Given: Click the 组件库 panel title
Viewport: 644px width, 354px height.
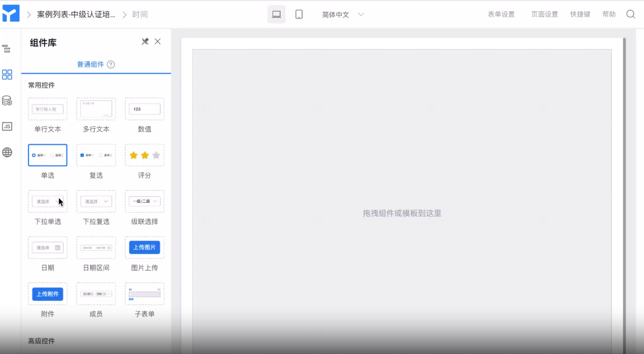Looking at the screenshot, I should point(43,43).
